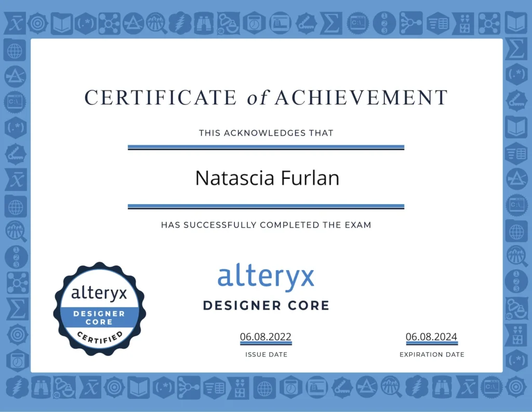The image size is (532, 412).
Task: Select the report table icon on the right border
Action: [517, 153]
